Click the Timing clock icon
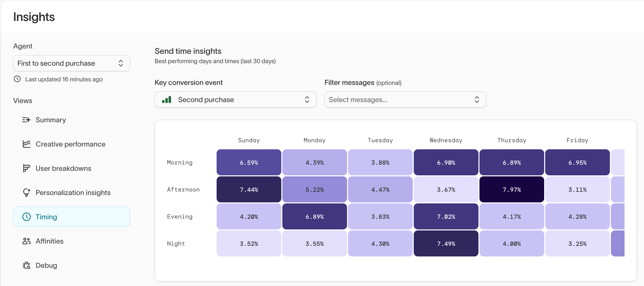Screen dimensions: 644x286 pyautogui.click(x=26, y=217)
